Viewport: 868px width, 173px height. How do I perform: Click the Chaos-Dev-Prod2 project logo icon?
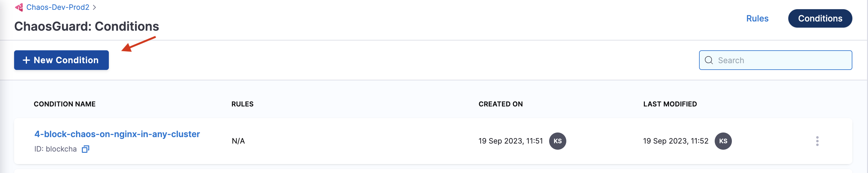coord(19,7)
